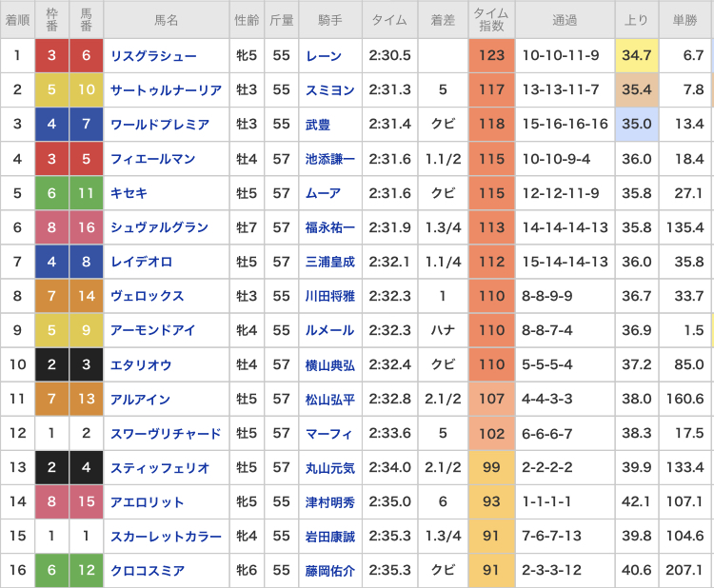Open jockey link 川田将雅

(x=330, y=296)
